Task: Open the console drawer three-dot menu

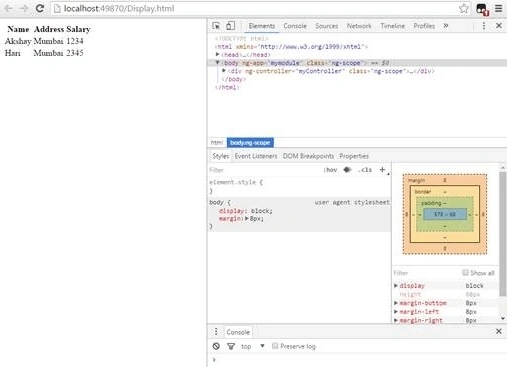Action: coord(216,332)
